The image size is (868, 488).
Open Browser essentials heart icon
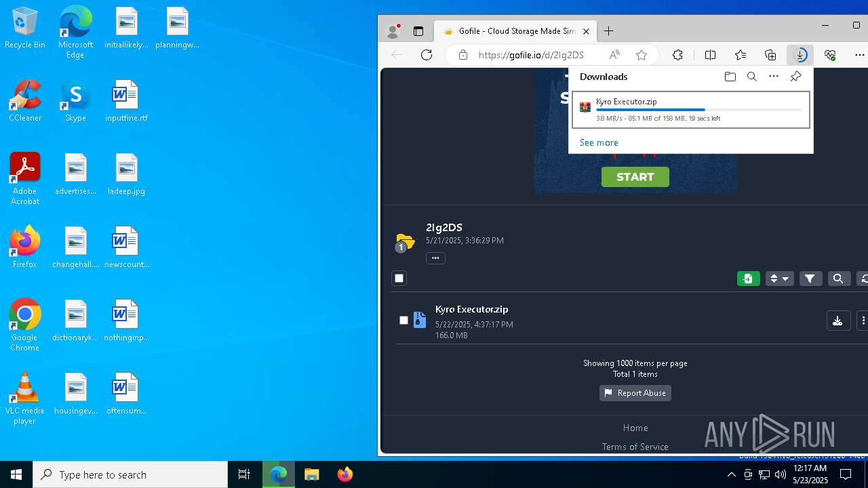click(x=830, y=55)
